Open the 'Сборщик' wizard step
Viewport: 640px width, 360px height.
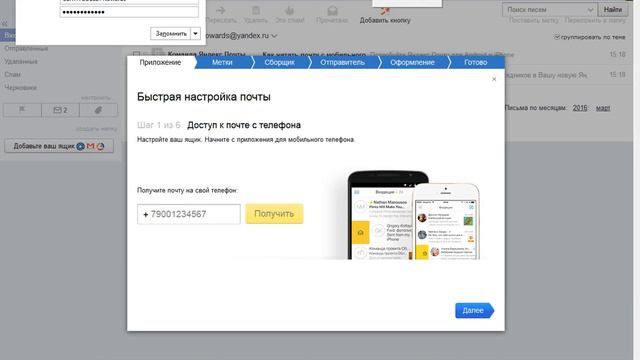coord(280,62)
